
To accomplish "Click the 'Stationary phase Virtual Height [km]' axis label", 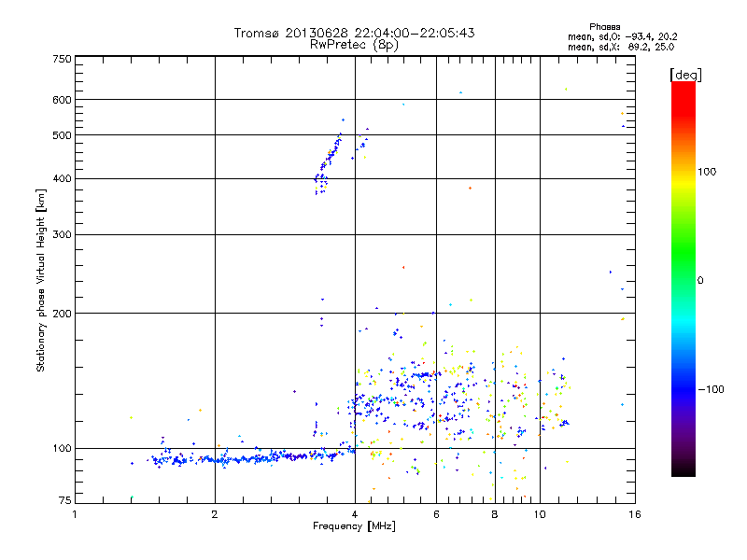I will pyautogui.click(x=41, y=281).
